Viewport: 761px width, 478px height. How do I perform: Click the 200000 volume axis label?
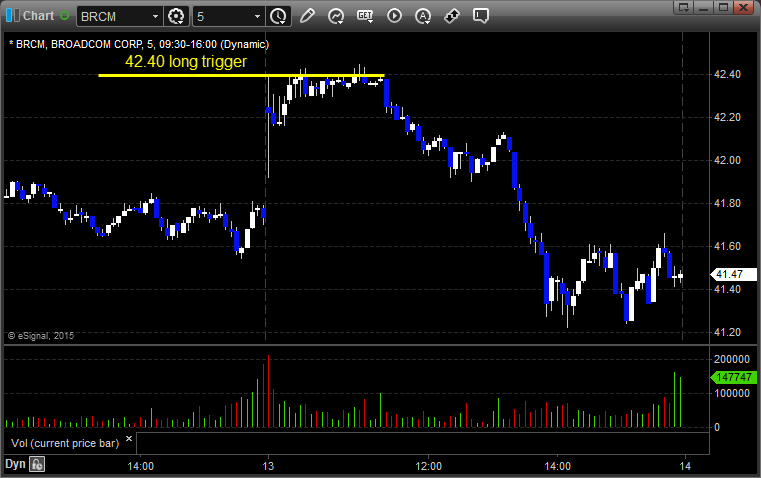click(732, 359)
